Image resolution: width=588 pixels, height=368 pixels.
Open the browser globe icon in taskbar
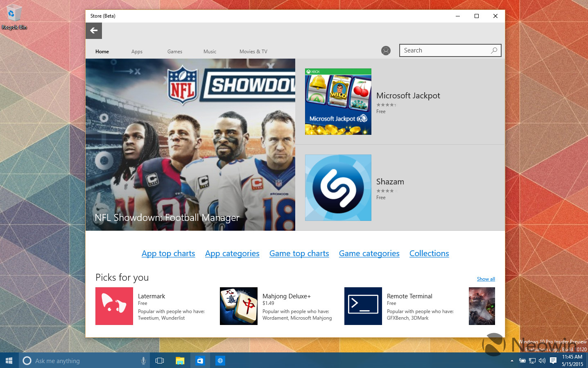(220, 361)
